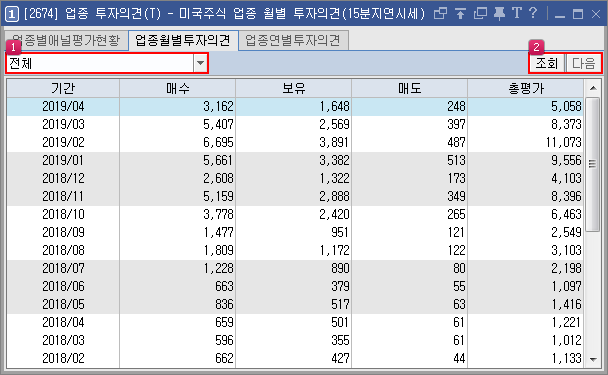Select the 2019/01 period cell

tap(63, 161)
